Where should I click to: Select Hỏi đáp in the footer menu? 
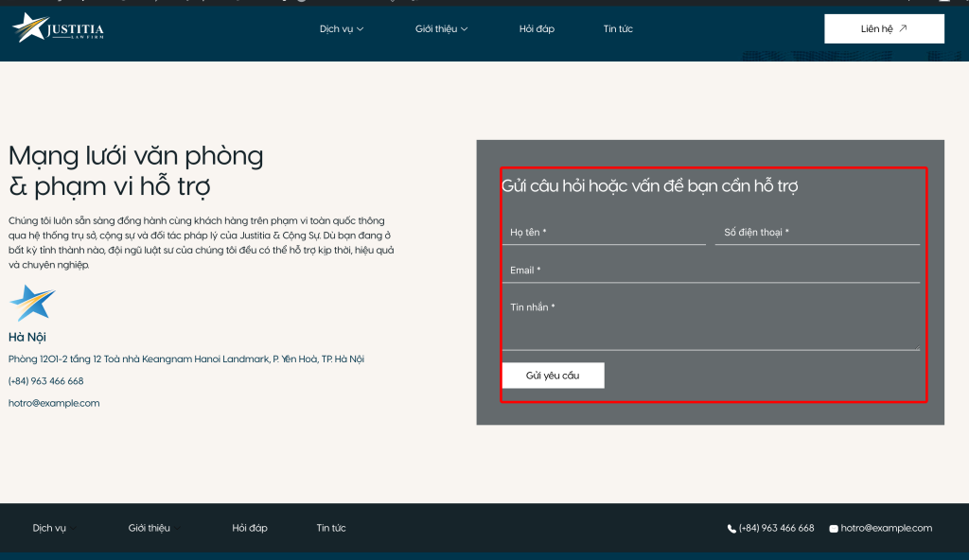pos(250,528)
